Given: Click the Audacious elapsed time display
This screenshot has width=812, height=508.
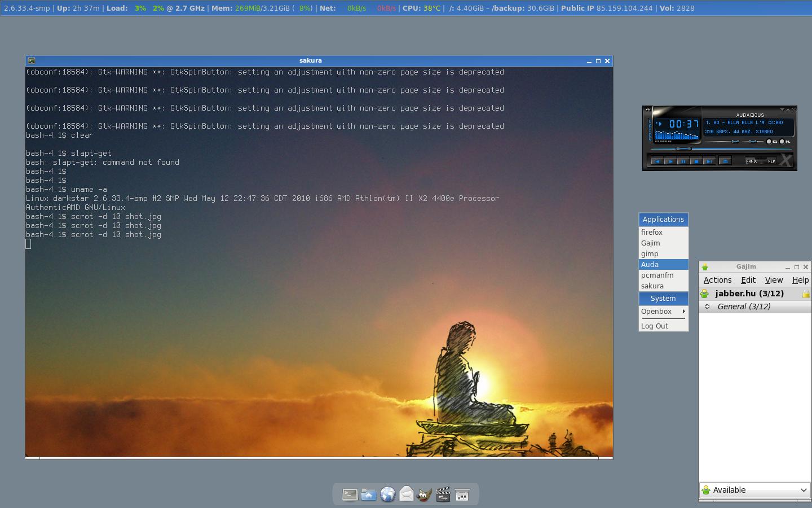Looking at the screenshot, I should coord(684,124).
